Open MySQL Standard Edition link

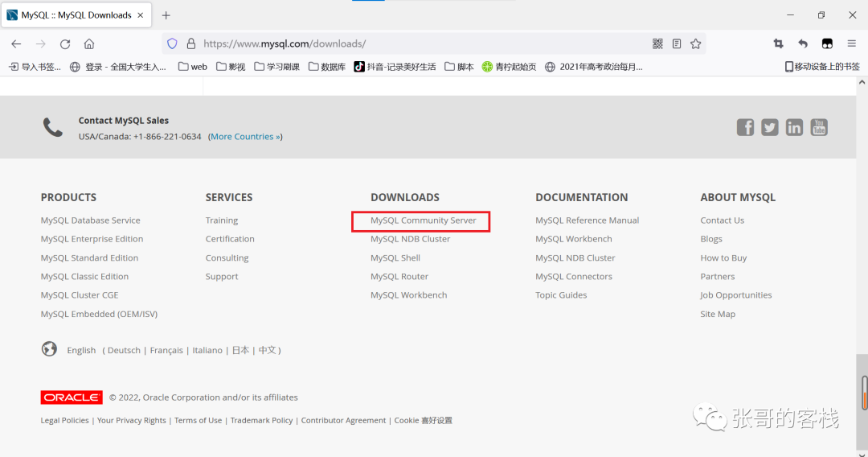pyautogui.click(x=89, y=257)
